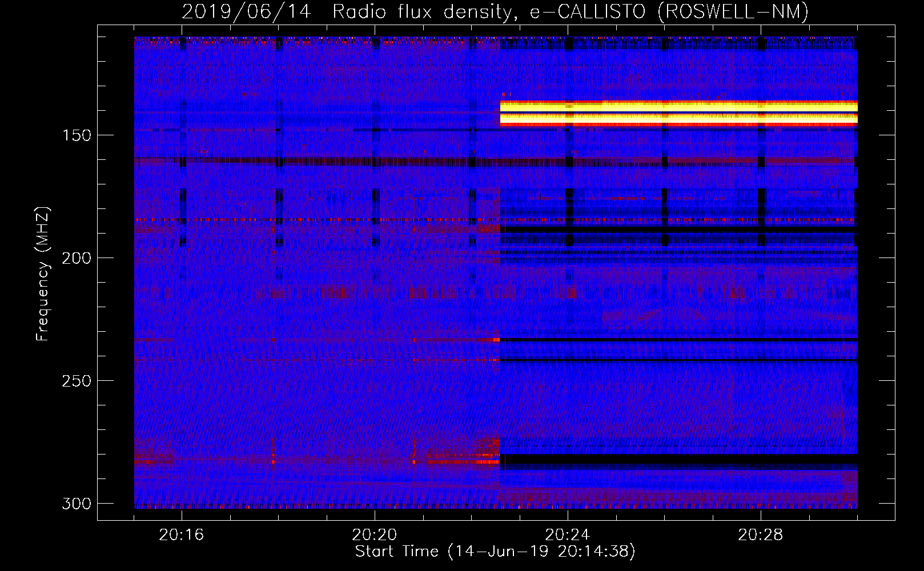The width and height of the screenshot is (924, 571).
Task: Click the 300 frequency tick label
Action: pyautogui.click(x=77, y=504)
